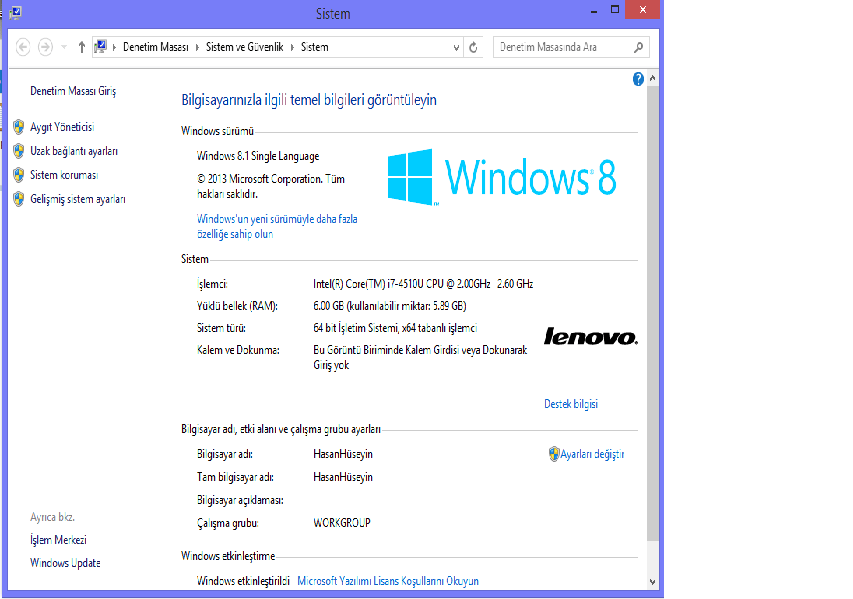Open the address bar history dropdown
The width and height of the screenshot is (853, 599).
(456, 48)
